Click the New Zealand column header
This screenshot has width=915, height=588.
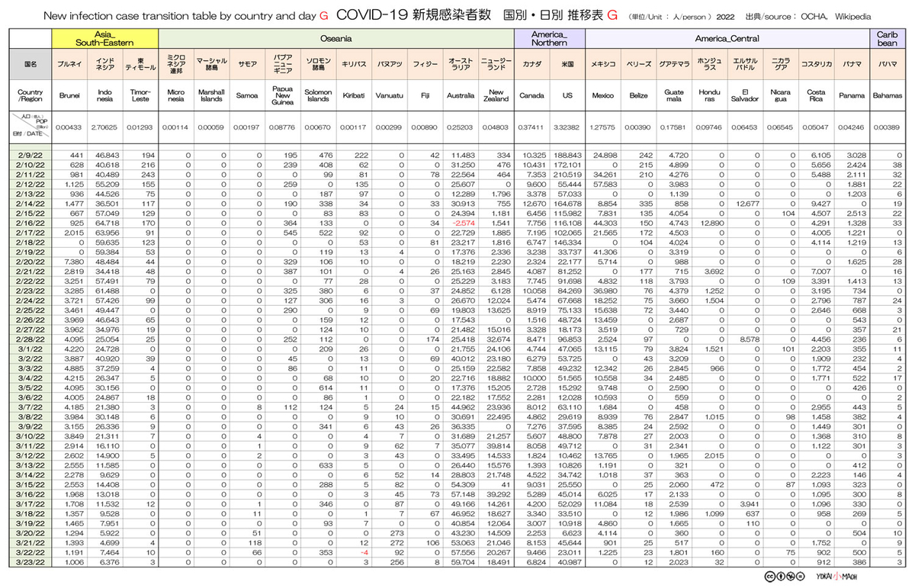click(496, 95)
